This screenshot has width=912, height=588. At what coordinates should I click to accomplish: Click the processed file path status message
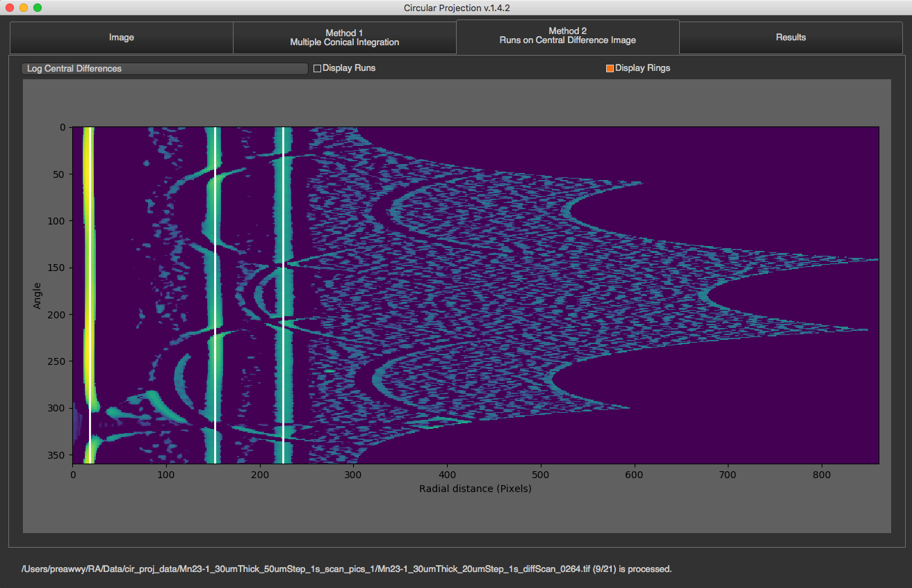(347, 569)
